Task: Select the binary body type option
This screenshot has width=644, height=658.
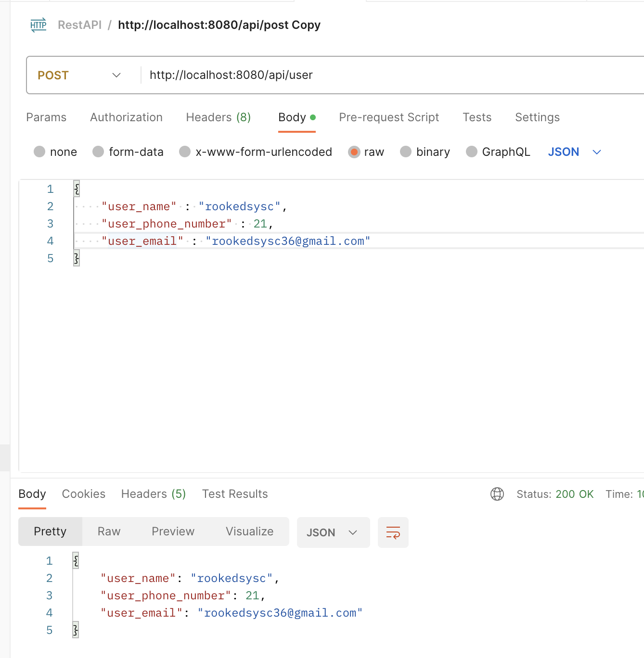Action: pos(406,152)
